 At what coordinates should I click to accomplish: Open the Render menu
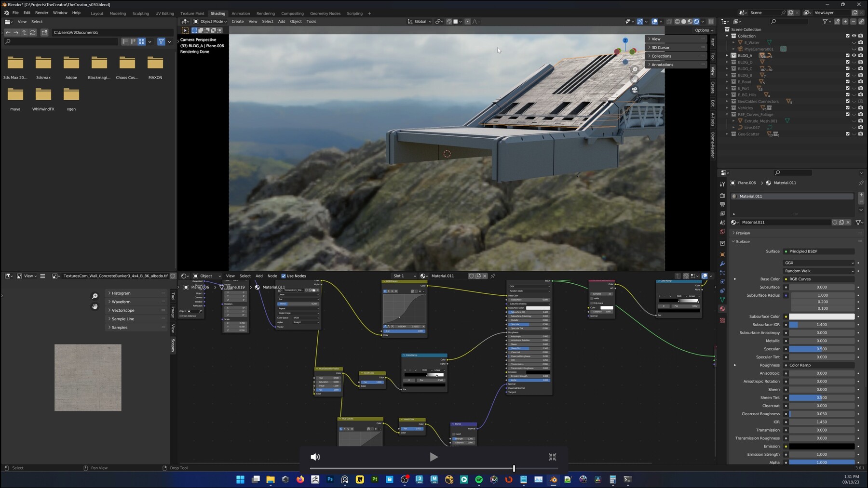point(41,13)
